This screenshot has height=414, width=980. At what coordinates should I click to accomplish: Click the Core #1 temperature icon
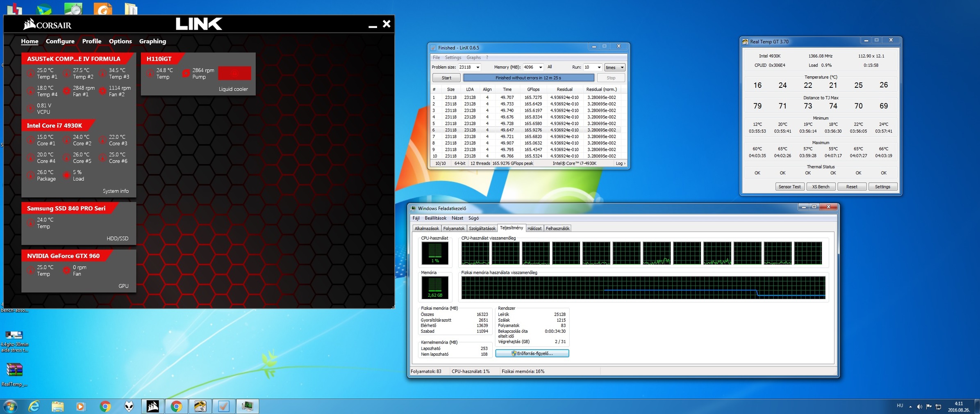31,140
